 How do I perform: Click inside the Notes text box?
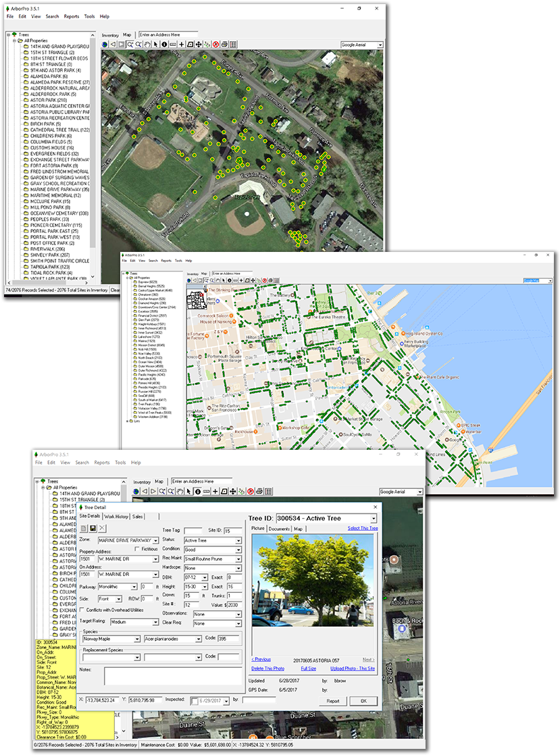[x=173, y=675]
